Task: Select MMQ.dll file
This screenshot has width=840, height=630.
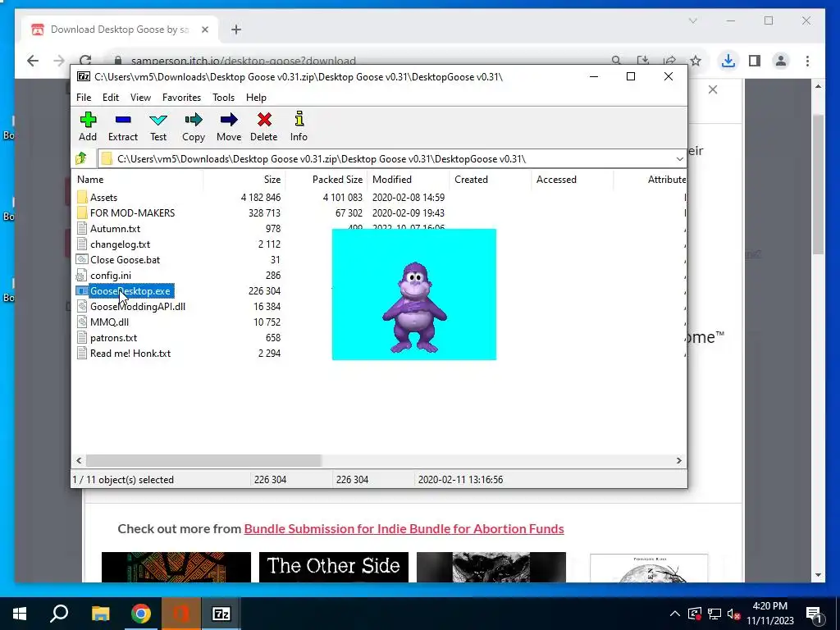Action: tap(109, 322)
